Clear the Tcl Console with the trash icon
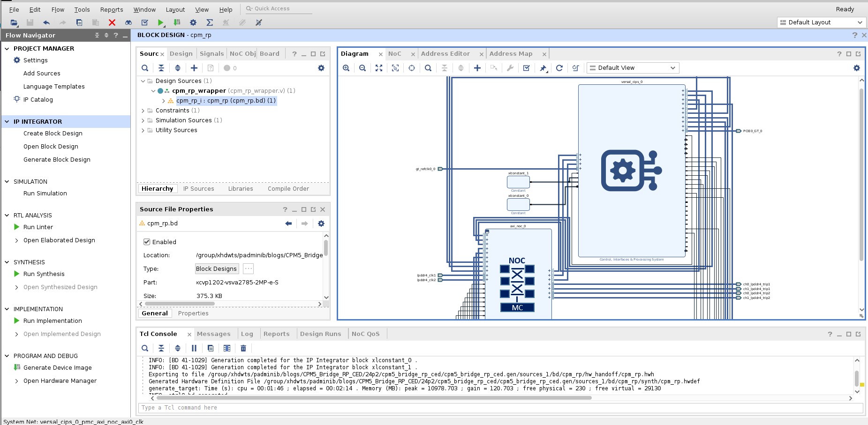This screenshot has height=425, width=868. point(243,348)
